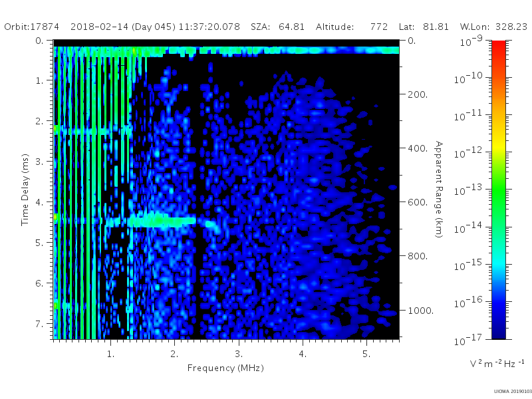The width and height of the screenshot is (532, 399).
Task: Click the 10^-12 colorbar tick label
Action: (469, 153)
